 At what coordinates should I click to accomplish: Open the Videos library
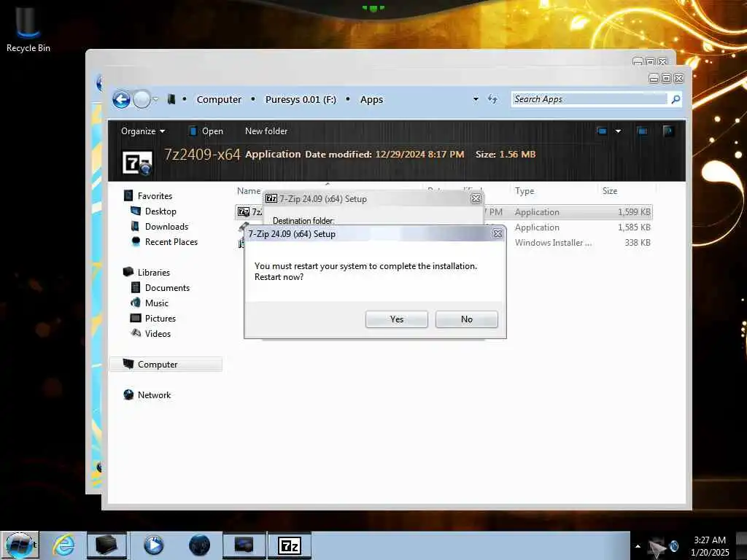158,334
